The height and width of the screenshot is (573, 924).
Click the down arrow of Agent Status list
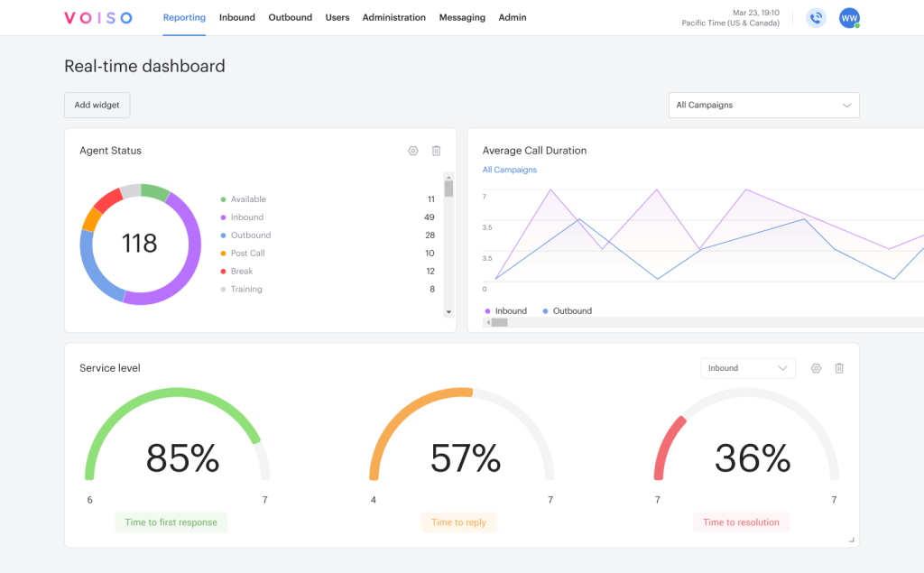(448, 312)
